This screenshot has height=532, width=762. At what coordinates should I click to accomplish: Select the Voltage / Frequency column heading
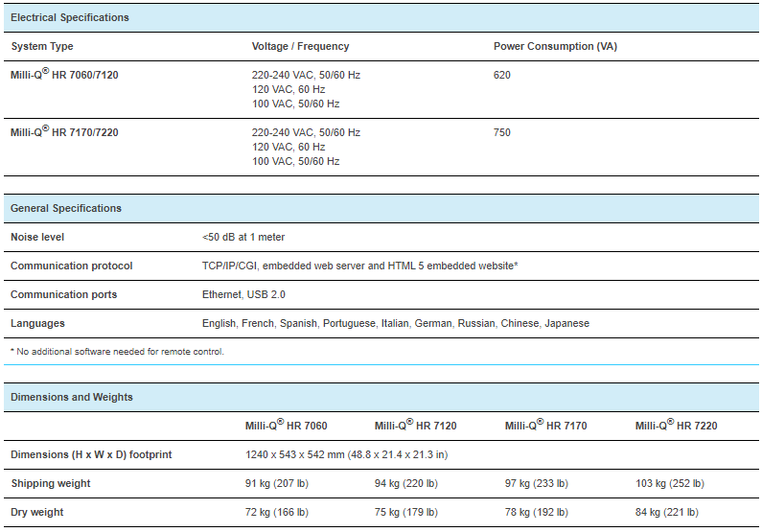[300, 46]
